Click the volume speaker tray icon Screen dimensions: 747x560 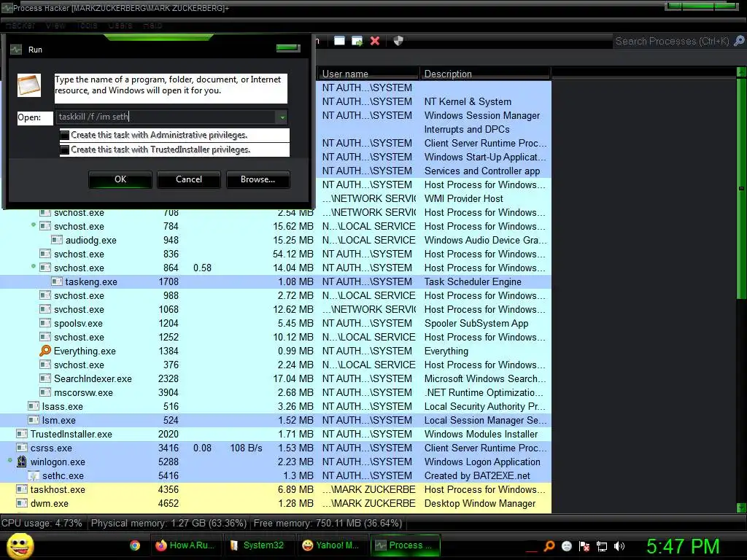click(619, 546)
